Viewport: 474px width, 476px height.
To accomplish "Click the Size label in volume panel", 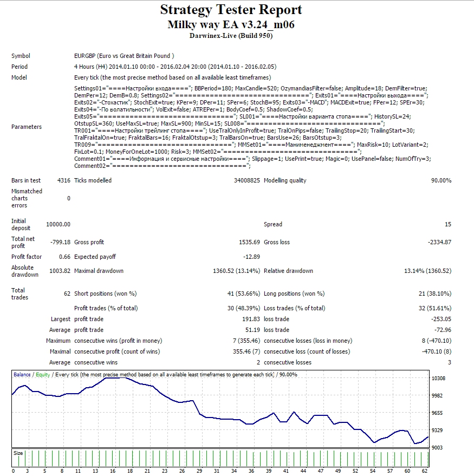I will [x=18, y=453].
